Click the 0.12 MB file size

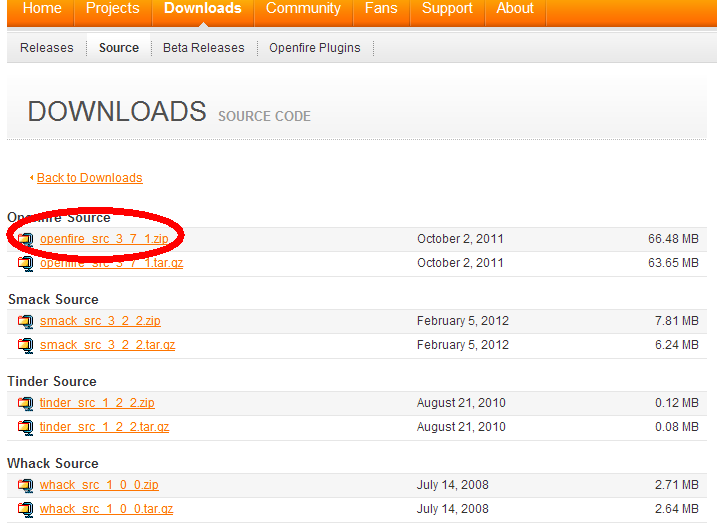pyautogui.click(x=676, y=403)
